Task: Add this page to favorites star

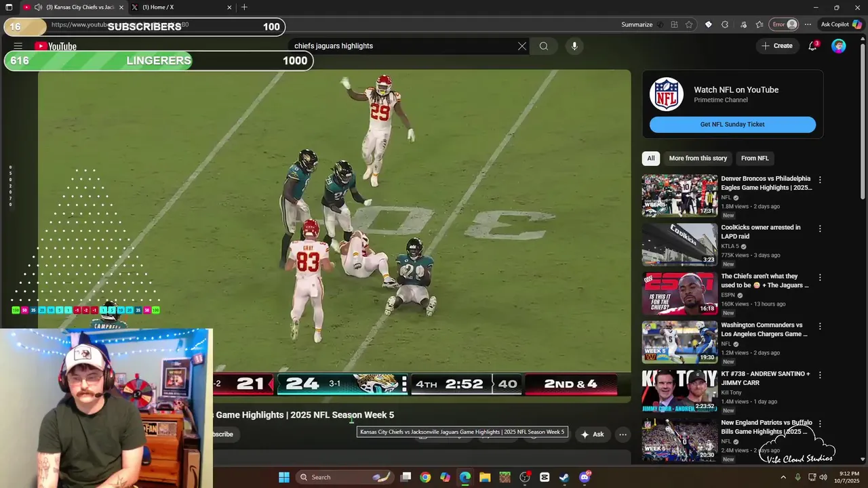Action: (689, 24)
